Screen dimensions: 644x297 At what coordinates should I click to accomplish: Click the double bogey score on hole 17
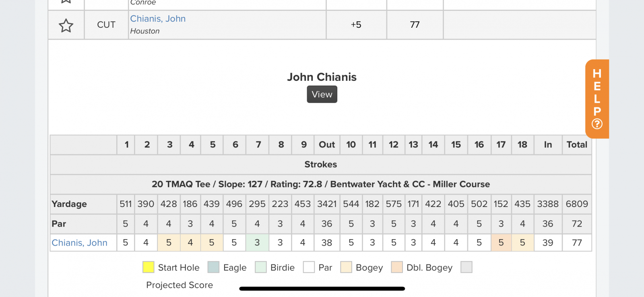(x=501, y=243)
